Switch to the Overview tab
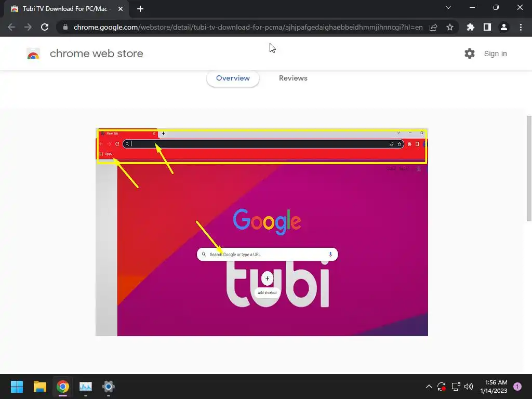The image size is (532, 399). (x=233, y=78)
